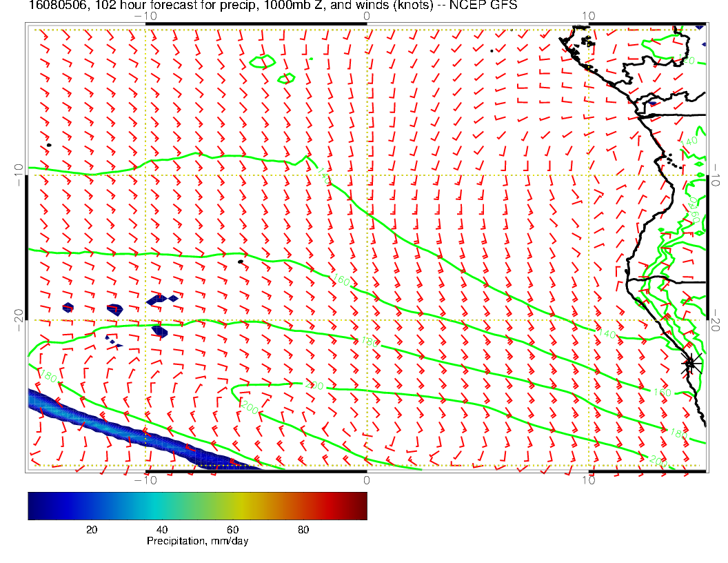
Task: Click the 0 longitude label on the top axis
Action: (x=367, y=15)
